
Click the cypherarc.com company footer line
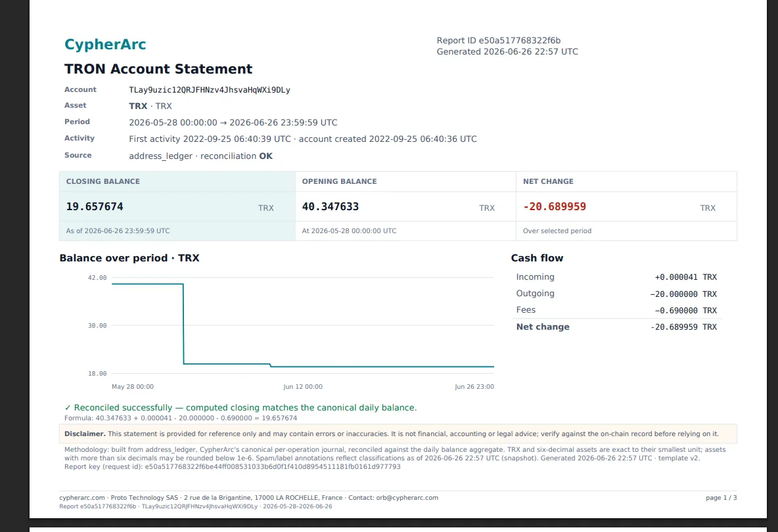point(248,498)
